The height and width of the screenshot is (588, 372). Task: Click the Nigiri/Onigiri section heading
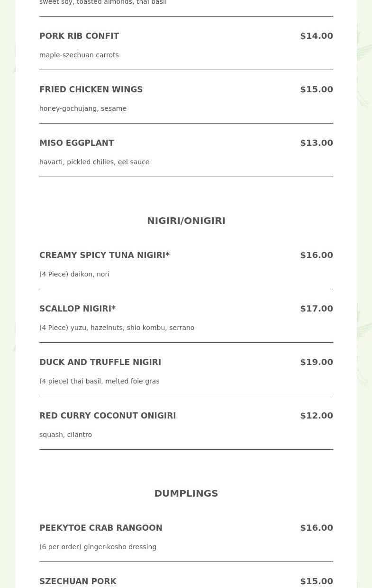[x=186, y=221]
